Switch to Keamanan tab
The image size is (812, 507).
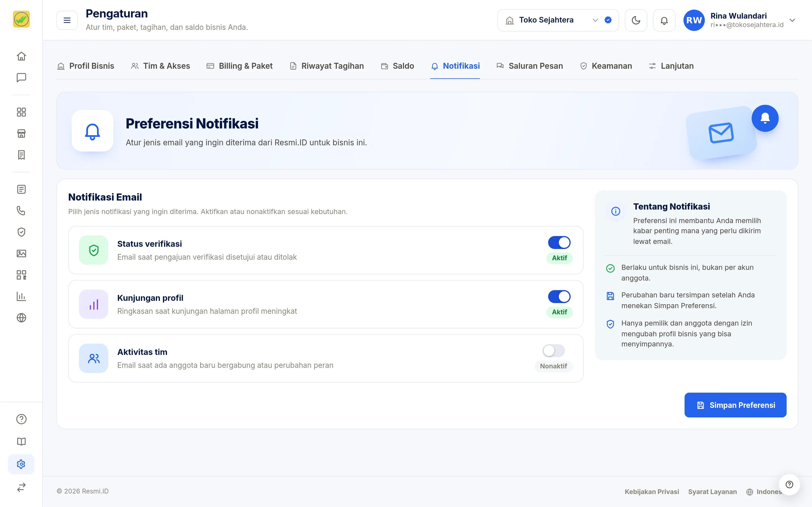pyautogui.click(x=606, y=66)
